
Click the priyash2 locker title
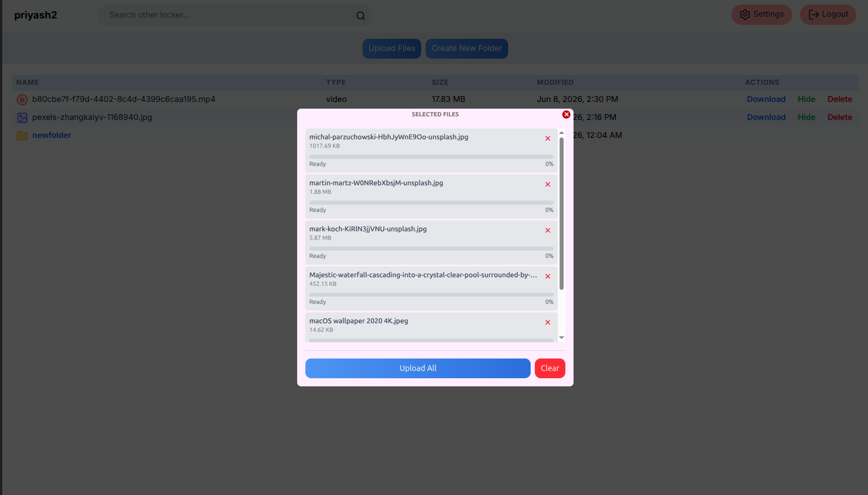[36, 15]
